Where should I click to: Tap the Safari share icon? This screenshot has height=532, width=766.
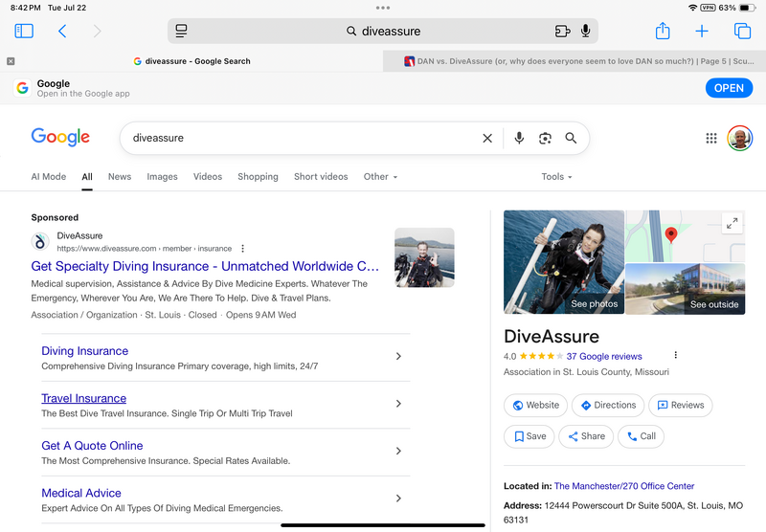click(663, 31)
